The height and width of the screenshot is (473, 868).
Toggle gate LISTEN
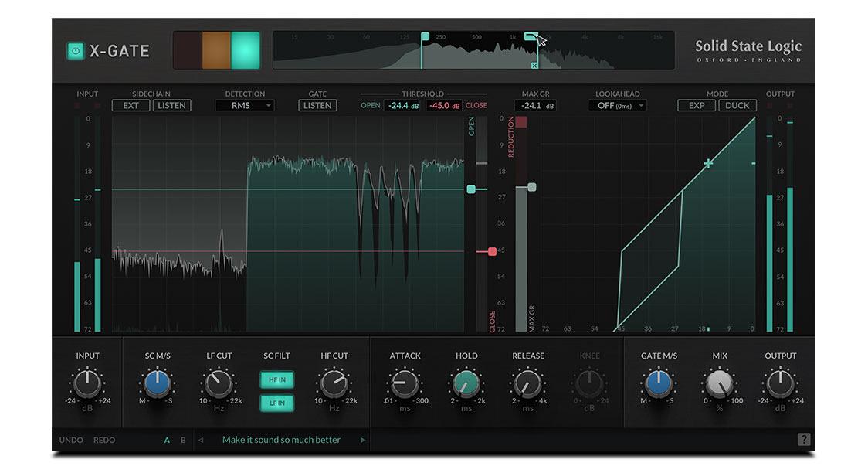[317, 105]
